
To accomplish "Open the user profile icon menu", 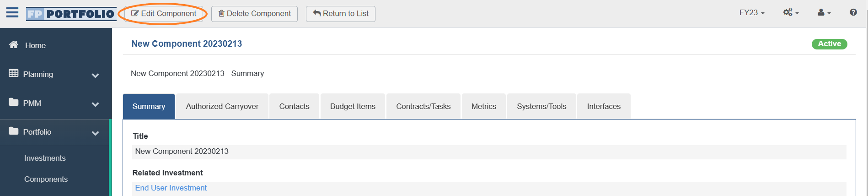I will click(824, 13).
